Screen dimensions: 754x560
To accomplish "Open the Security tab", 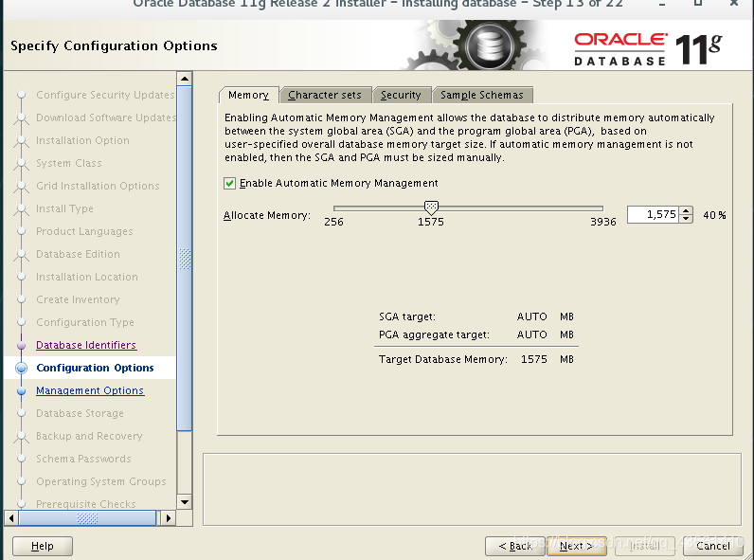I will coord(401,95).
